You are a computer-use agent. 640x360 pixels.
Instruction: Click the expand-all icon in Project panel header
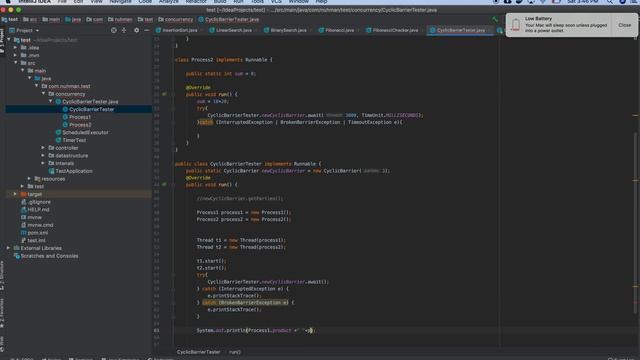tap(124, 30)
